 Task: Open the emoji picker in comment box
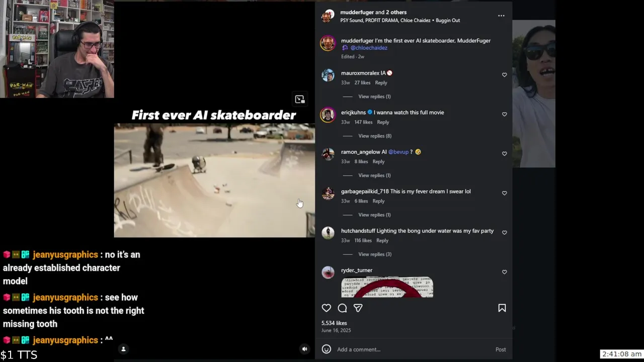[327, 349]
